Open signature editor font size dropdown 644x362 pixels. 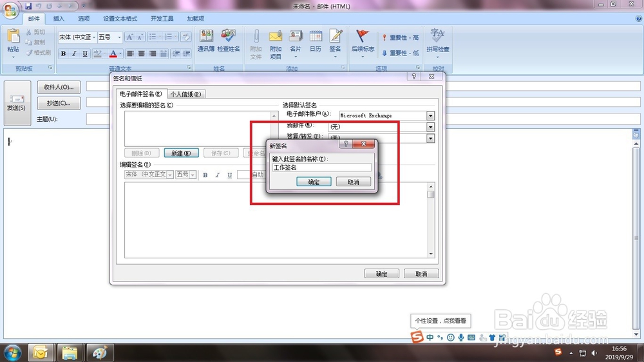tap(193, 175)
